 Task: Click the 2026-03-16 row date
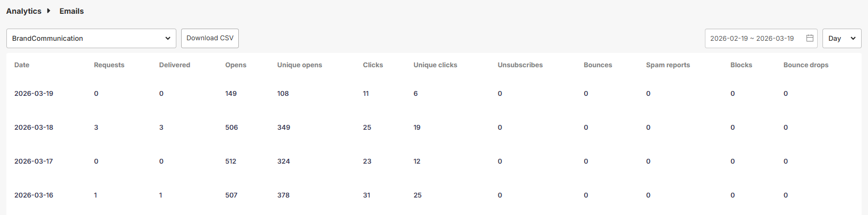(x=34, y=195)
